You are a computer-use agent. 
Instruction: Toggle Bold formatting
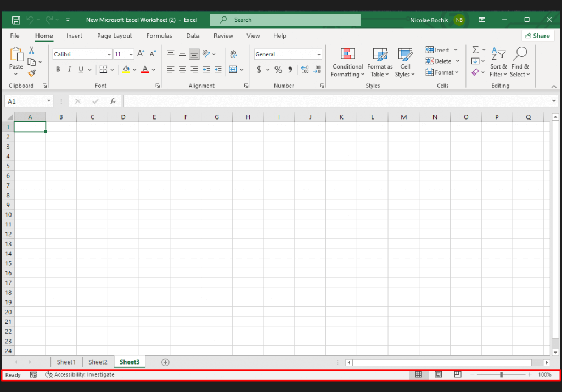tap(58, 70)
